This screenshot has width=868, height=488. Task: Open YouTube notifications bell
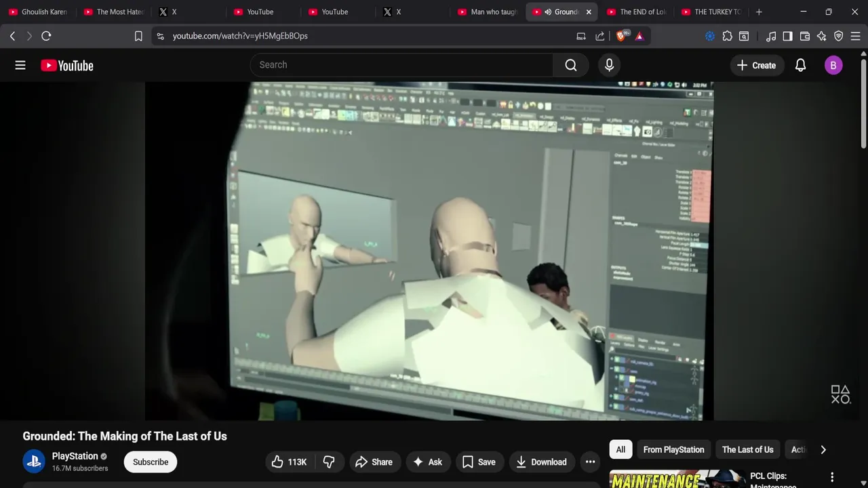pyautogui.click(x=800, y=65)
